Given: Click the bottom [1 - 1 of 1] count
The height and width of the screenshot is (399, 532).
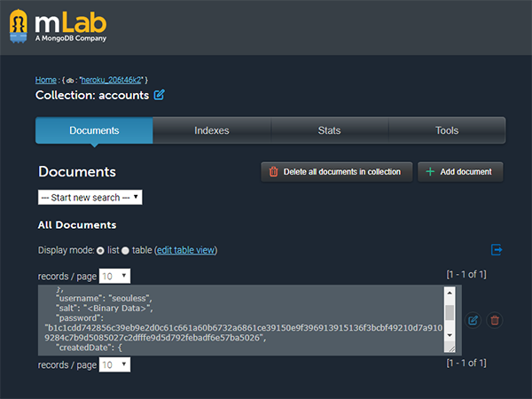Looking at the screenshot, I should click(466, 363).
